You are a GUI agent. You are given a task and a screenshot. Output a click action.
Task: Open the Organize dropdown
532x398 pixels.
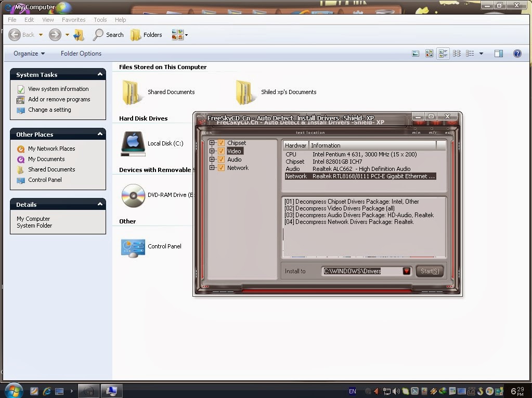pyautogui.click(x=29, y=54)
